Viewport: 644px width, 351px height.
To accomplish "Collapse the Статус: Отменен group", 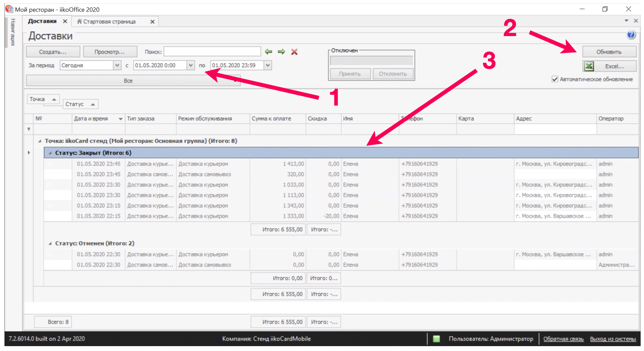I will point(50,244).
